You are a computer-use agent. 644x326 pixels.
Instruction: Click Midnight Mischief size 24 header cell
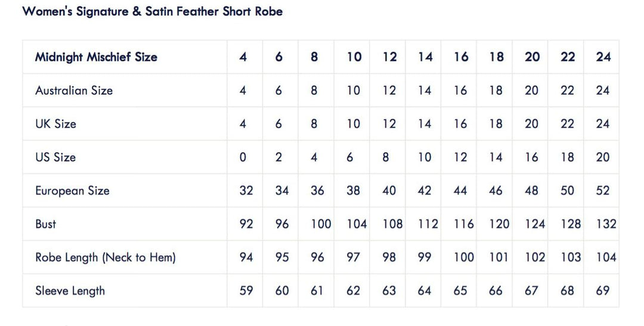(603, 57)
